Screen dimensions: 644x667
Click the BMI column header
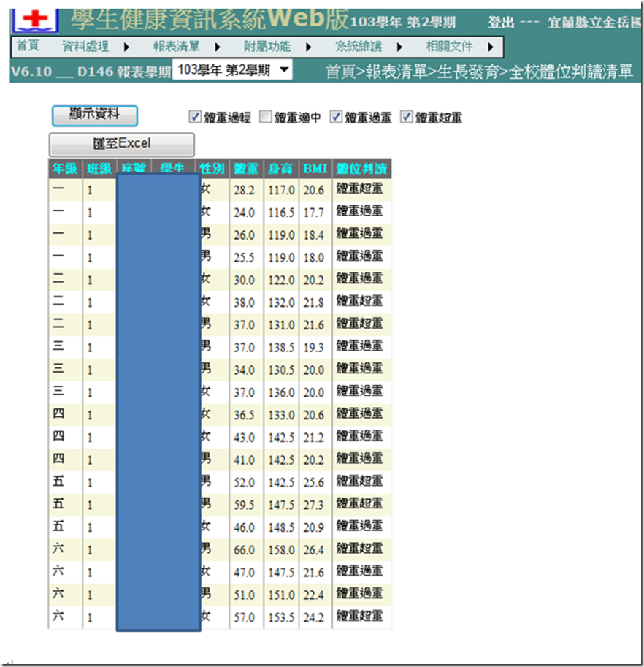pos(315,169)
